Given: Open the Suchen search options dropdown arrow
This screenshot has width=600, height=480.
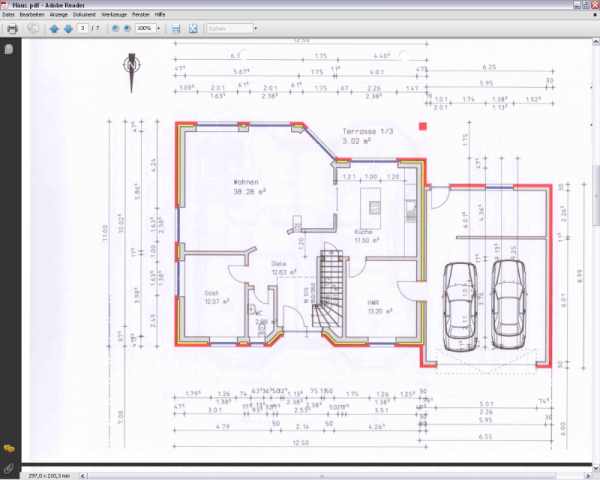Looking at the screenshot, I should (255, 29).
